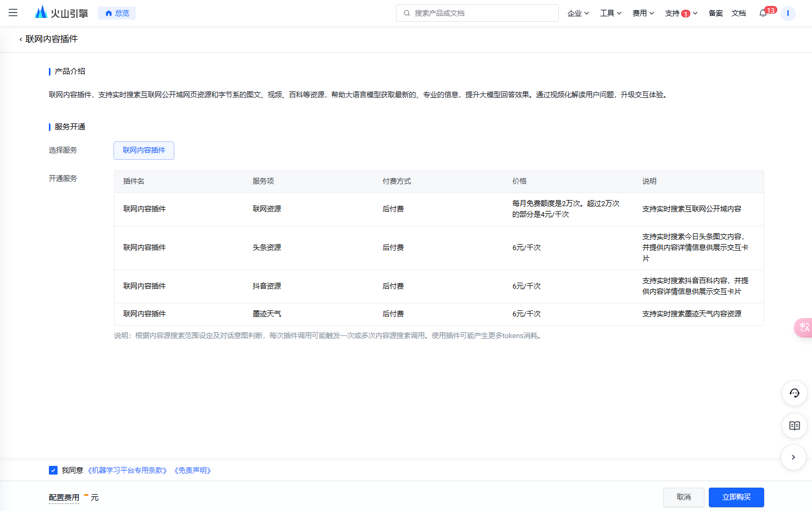
Task: Expand the 企业 dropdown menu
Action: 578,13
